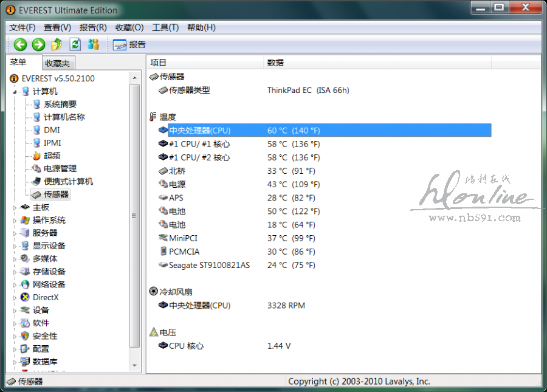Click the 网络设备 globe icon
Screen dimensions: 547x392
(25, 284)
